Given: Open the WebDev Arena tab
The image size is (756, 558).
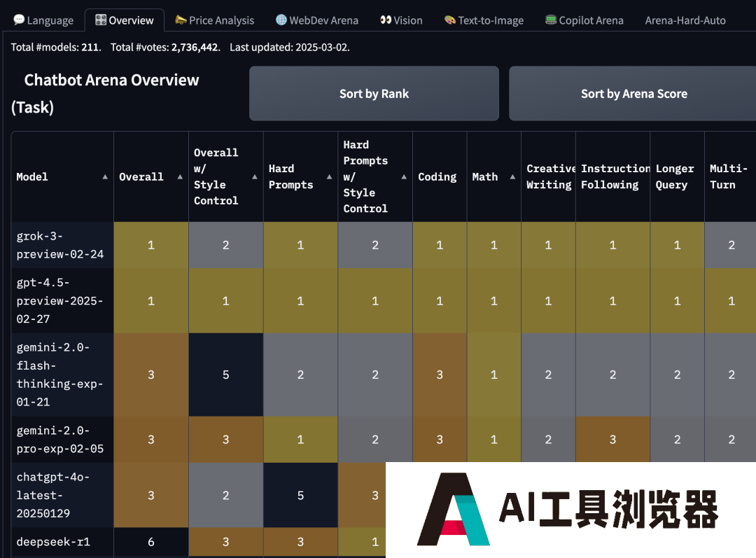Looking at the screenshot, I should [317, 20].
